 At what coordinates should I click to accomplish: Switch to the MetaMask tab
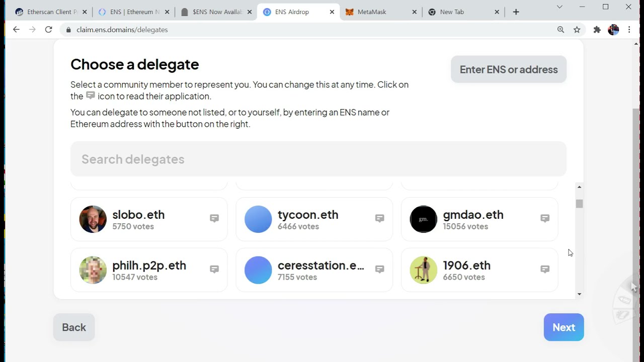372,12
